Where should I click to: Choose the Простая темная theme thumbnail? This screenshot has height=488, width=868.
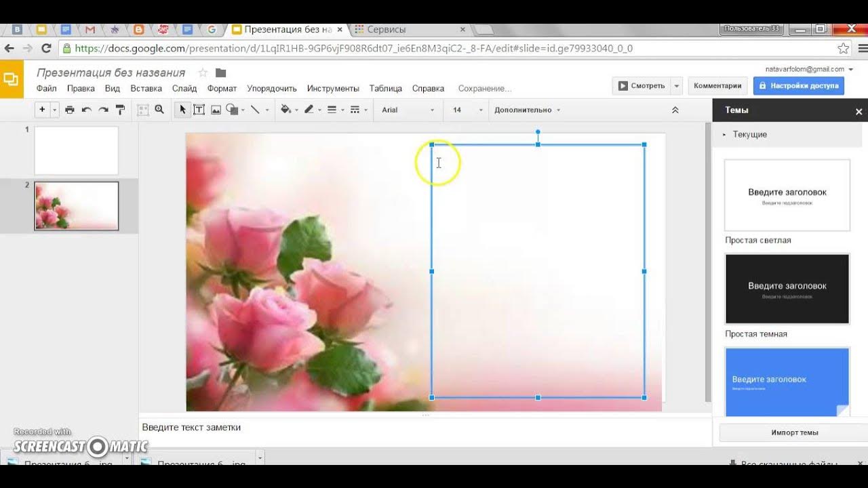(787, 289)
